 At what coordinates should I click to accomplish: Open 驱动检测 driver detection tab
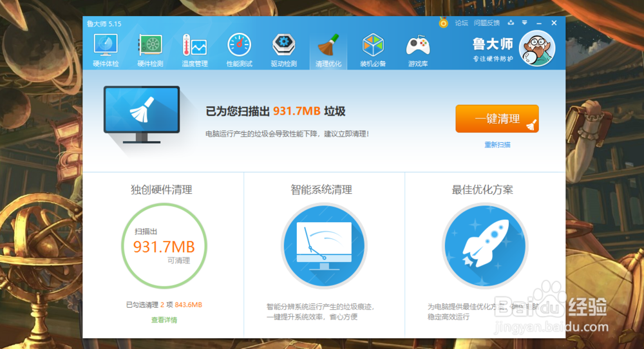click(x=284, y=50)
